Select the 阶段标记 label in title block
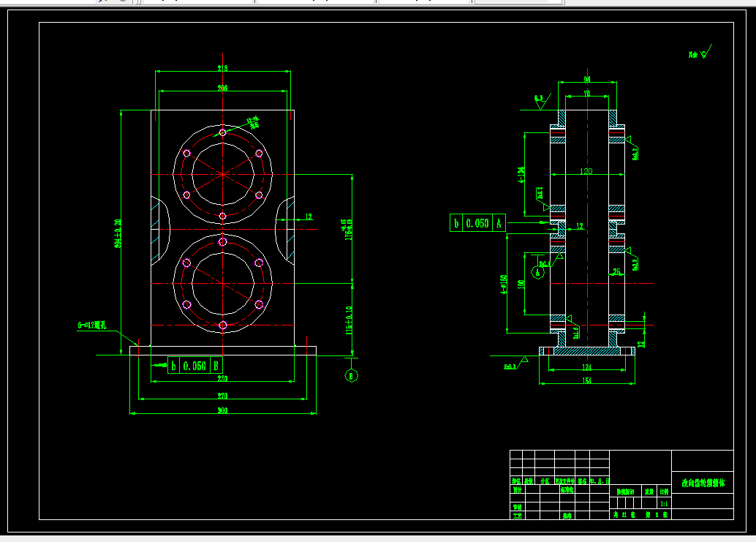756x542 pixels. (625, 492)
